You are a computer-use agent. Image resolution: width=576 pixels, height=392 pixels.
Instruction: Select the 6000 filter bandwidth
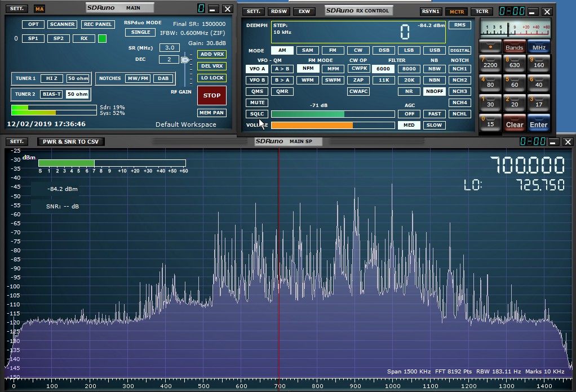click(x=383, y=69)
